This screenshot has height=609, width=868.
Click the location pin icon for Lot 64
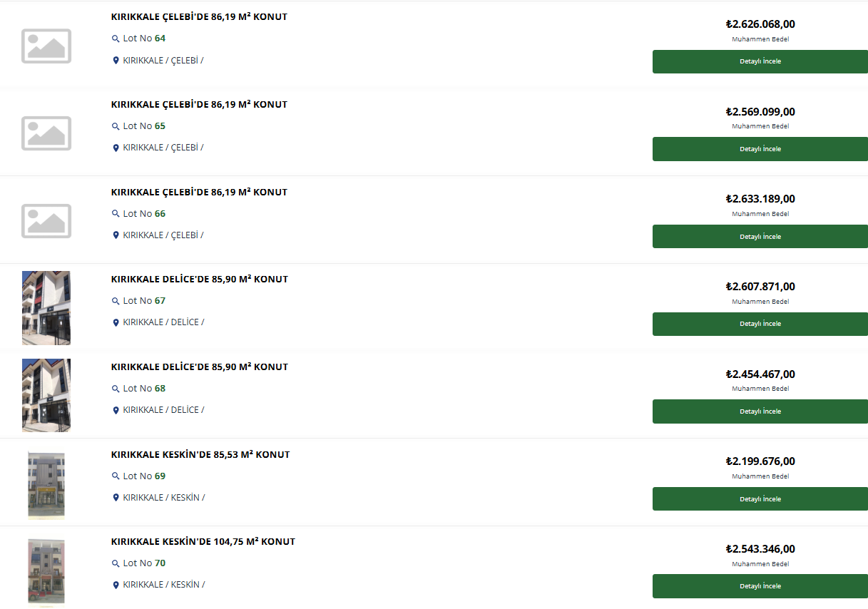coord(116,61)
